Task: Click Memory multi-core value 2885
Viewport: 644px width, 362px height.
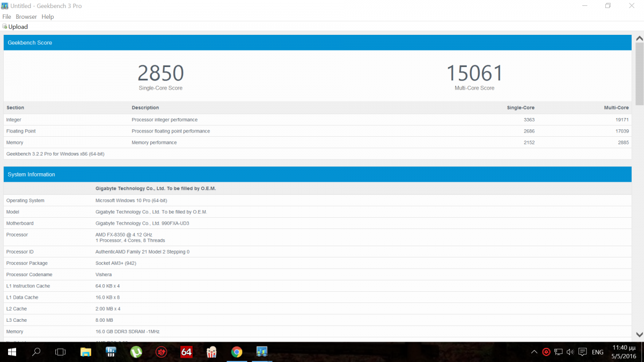Action: (x=623, y=142)
